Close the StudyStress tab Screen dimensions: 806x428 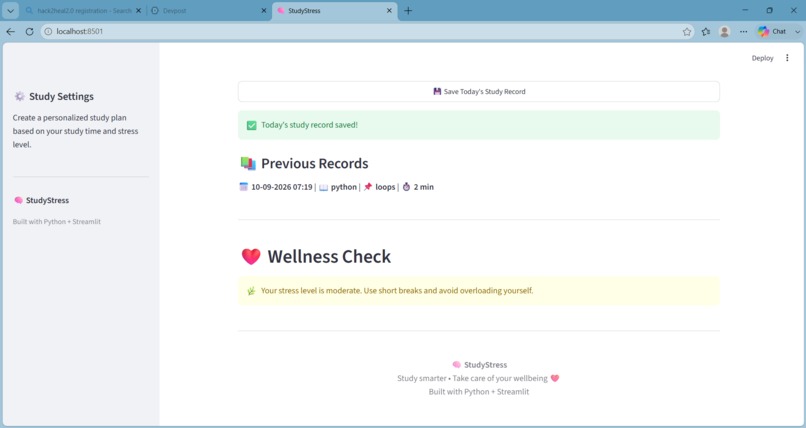click(x=389, y=10)
